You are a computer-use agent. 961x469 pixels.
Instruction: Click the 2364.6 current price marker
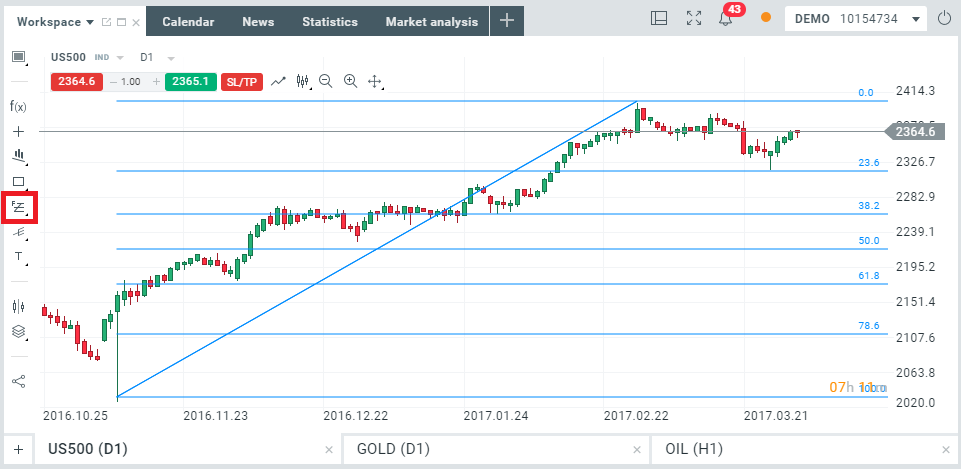pos(914,131)
